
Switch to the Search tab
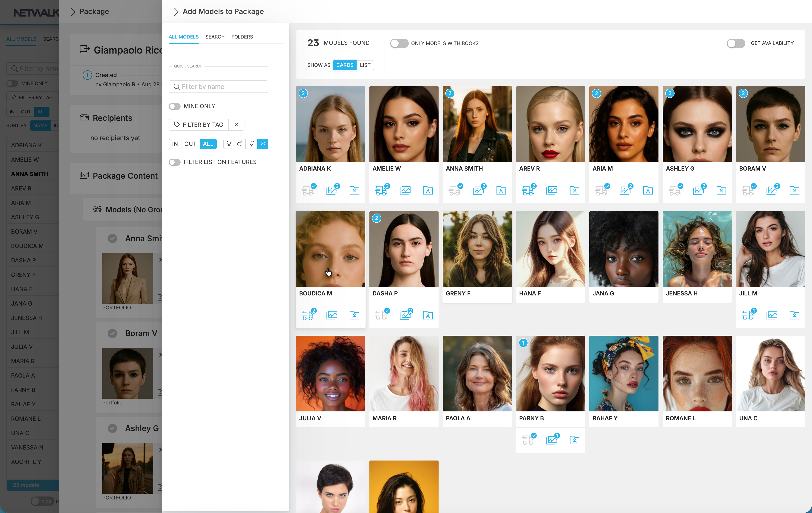click(x=215, y=37)
